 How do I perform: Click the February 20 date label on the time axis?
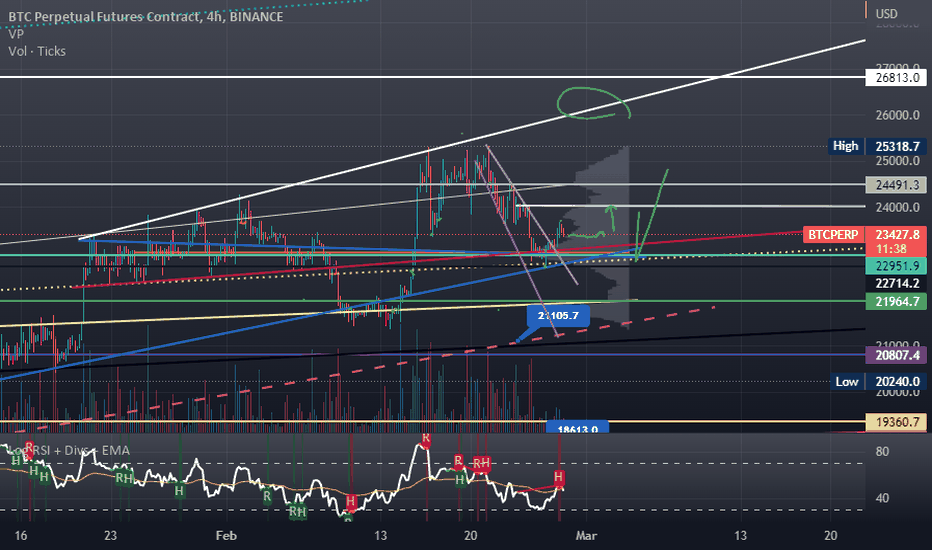(x=470, y=536)
